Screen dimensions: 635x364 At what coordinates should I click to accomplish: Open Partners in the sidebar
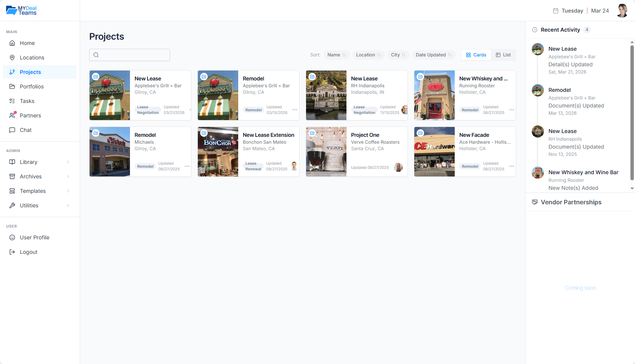point(40,115)
